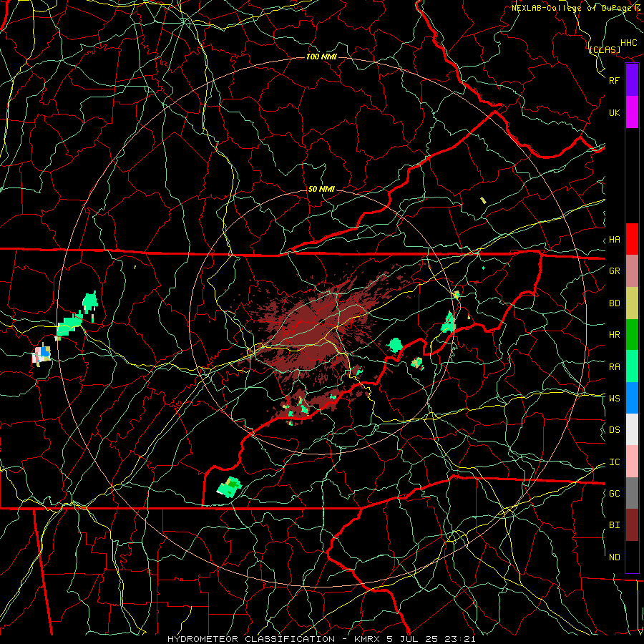Click the 'WS' legend label
This screenshot has width=644, height=644.
pos(614,399)
